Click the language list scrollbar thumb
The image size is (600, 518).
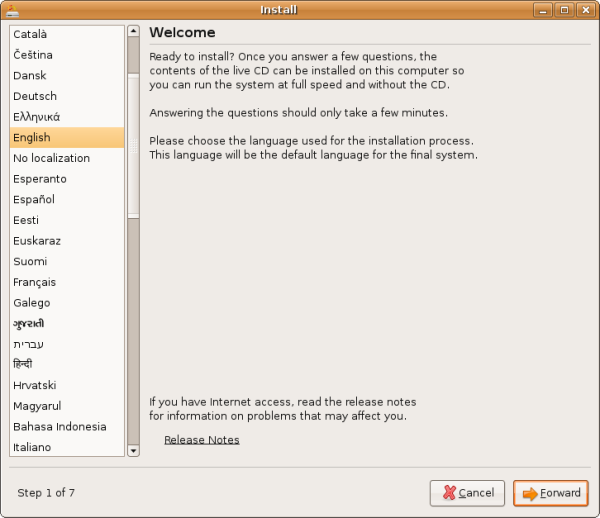coord(133,146)
